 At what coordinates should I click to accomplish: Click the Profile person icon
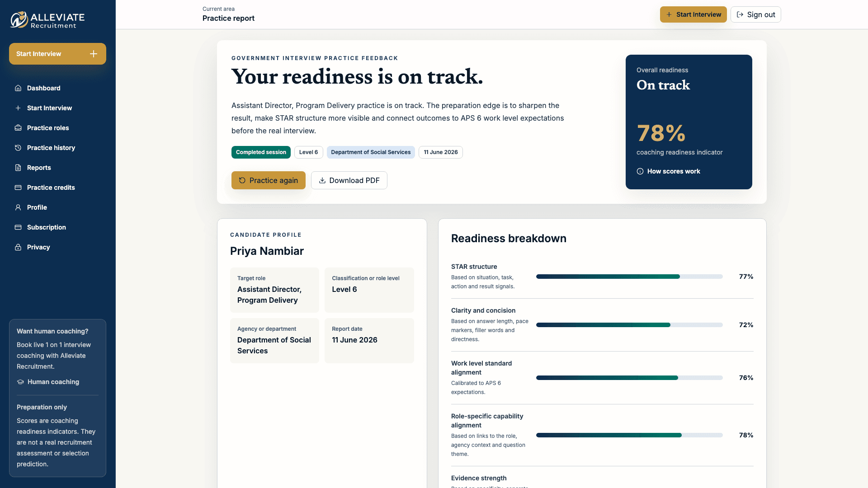point(18,207)
